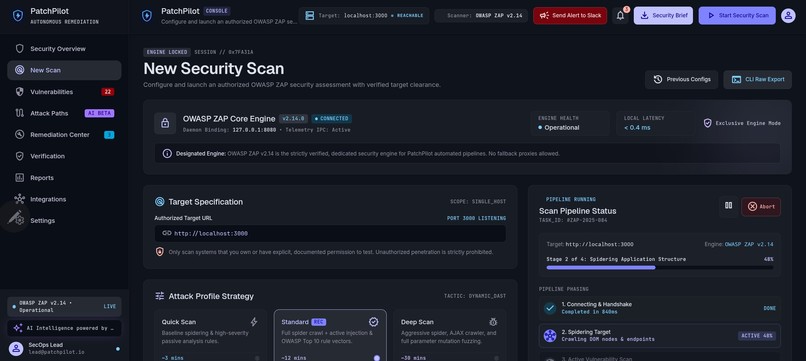Image resolution: width=806 pixels, height=361 pixels.
Task: Open the Previous Configs list
Action: tap(682, 80)
